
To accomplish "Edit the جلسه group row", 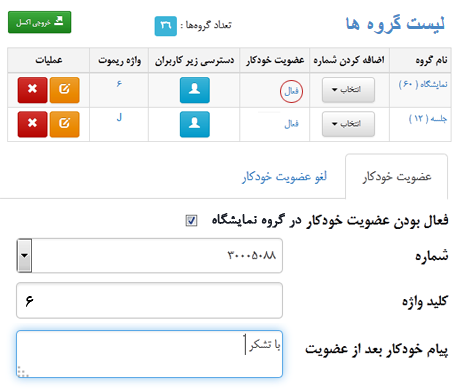I will (x=65, y=124).
